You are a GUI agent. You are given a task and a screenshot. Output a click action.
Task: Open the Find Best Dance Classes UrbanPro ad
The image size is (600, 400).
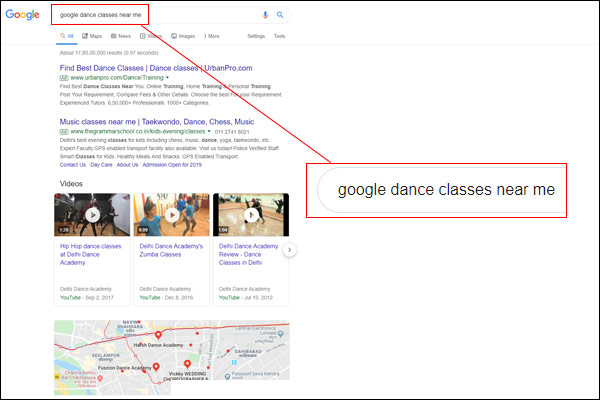pos(156,68)
